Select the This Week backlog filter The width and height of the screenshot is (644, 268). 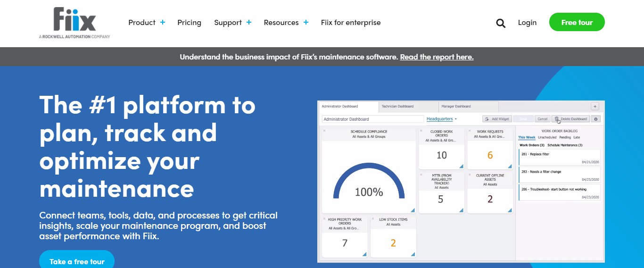pyautogui.click(x=527, y=137)
